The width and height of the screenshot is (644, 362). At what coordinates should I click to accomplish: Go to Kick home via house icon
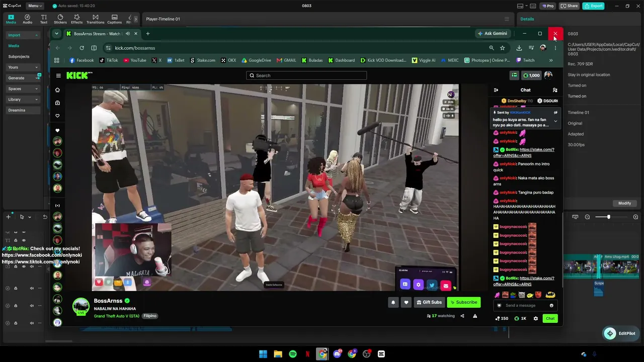tap(57, 90)
